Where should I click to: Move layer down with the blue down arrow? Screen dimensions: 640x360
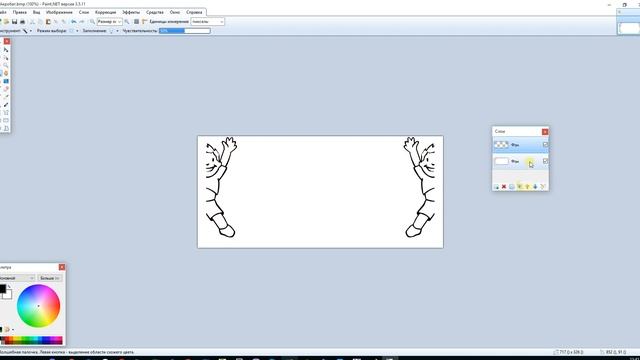coord(535,187)
